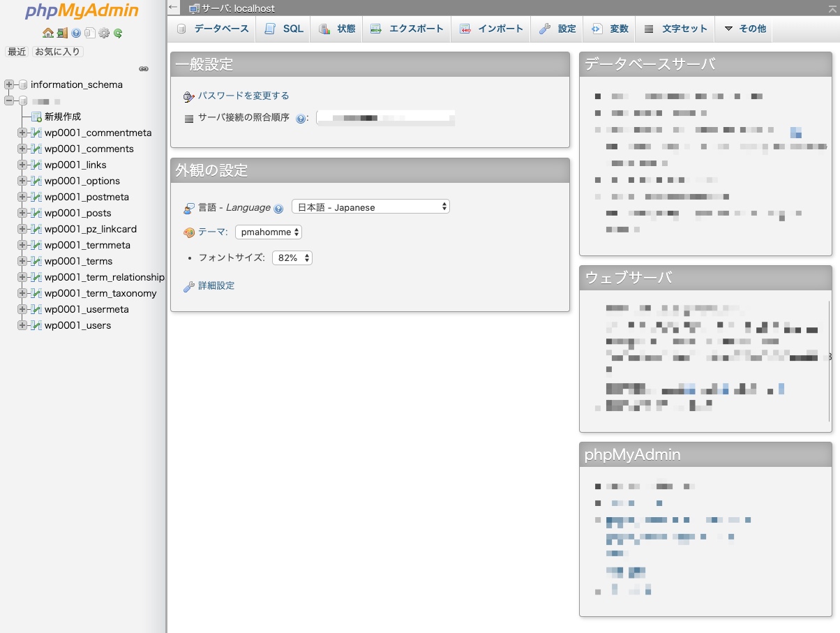
Task: Click the table icon for wp0001_term_relationship
Action: 37,277
